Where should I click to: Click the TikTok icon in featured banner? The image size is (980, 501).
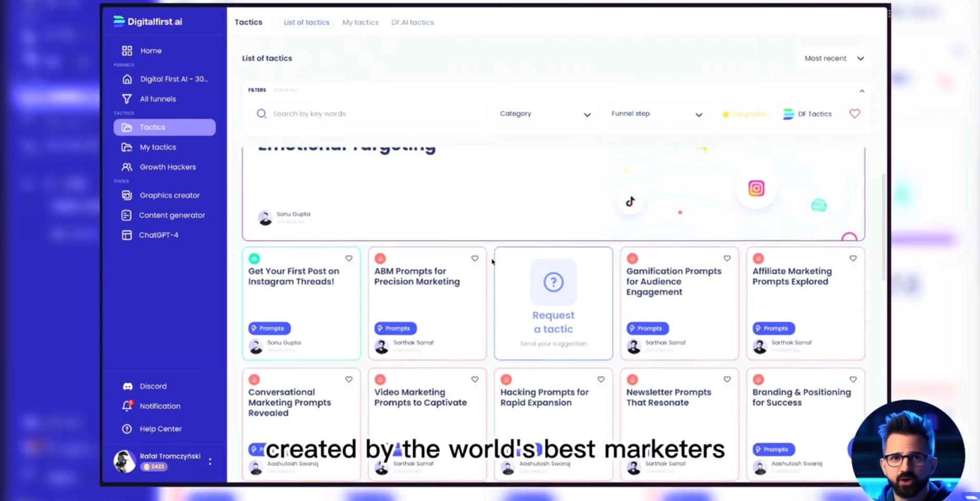point(630,201)
